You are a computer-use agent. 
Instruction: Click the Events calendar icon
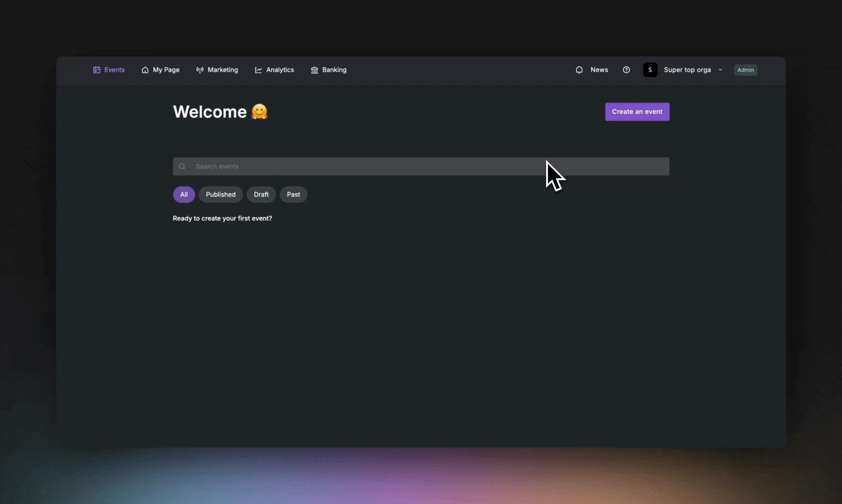[97, 70]
